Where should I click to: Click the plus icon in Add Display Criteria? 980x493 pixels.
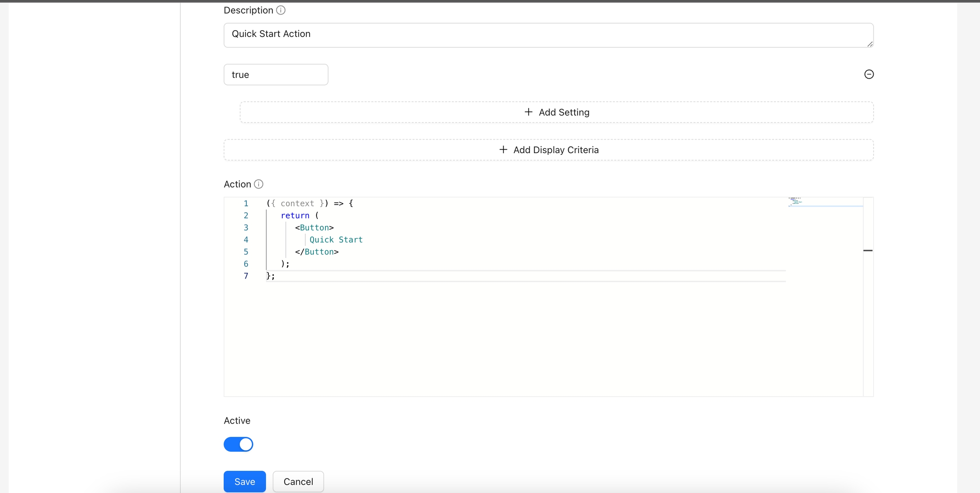[x=503, y=150]
